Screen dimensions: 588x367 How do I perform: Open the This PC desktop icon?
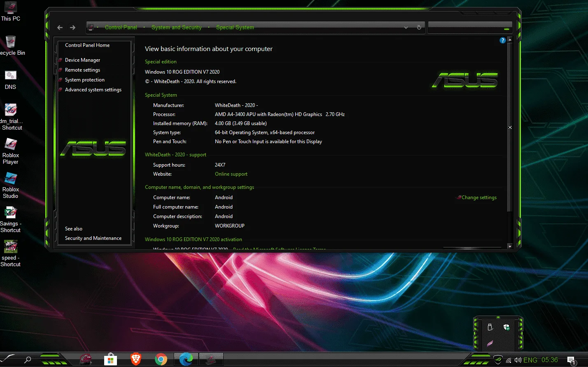click(x=10, y=11)
